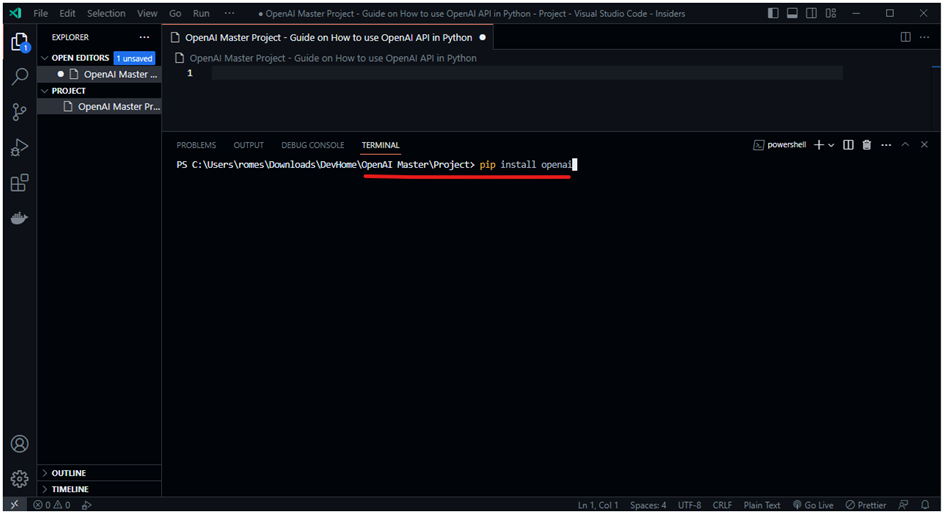
Task: Toggle the secondary side bar layout icon
Action: (x=812, y=13)
